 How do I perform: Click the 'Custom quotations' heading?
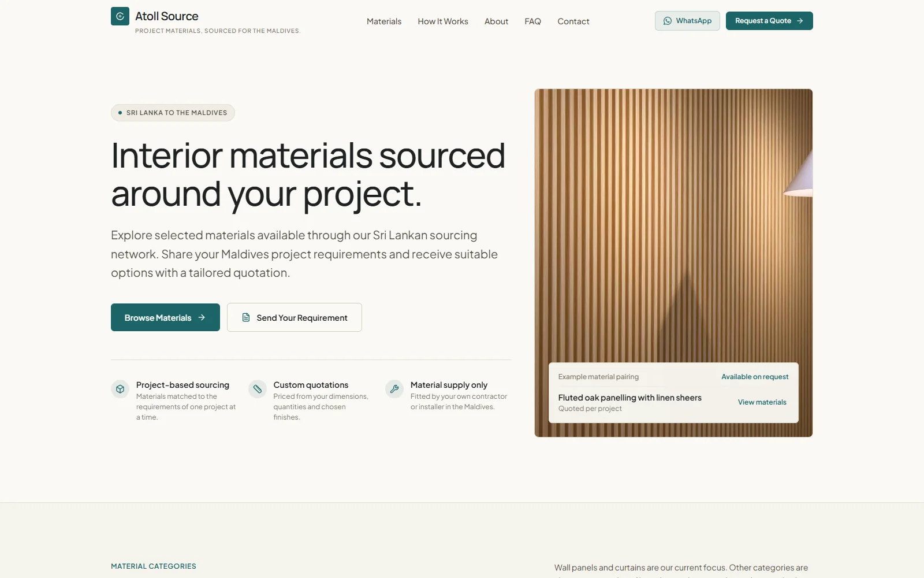click(311, 385)
